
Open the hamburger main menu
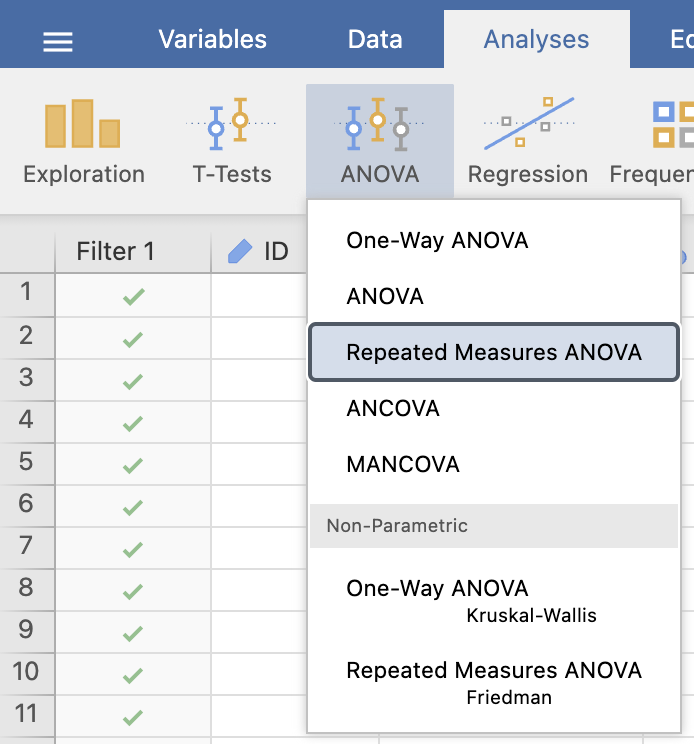point(58,41)
